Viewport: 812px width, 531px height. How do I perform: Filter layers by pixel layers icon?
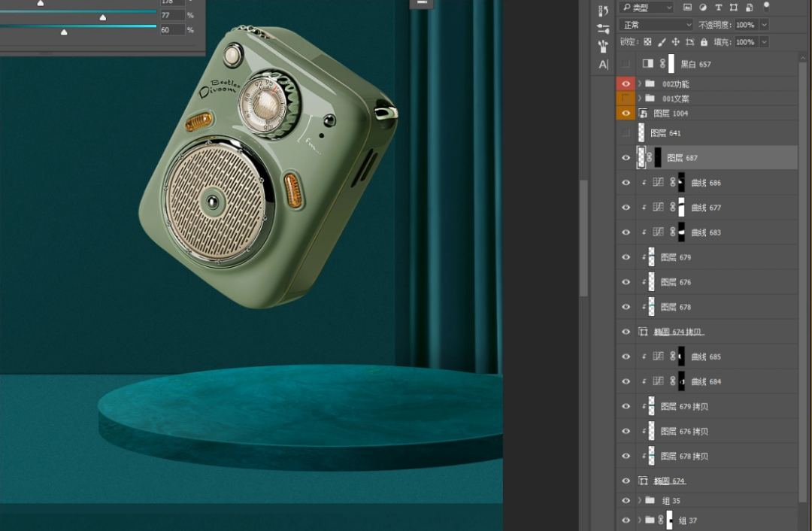tap(687, 8)
